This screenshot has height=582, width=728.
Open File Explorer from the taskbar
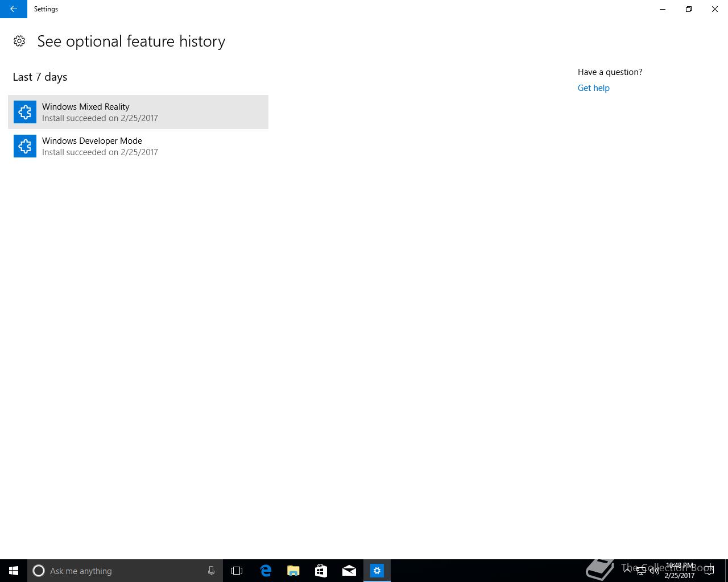293,571
